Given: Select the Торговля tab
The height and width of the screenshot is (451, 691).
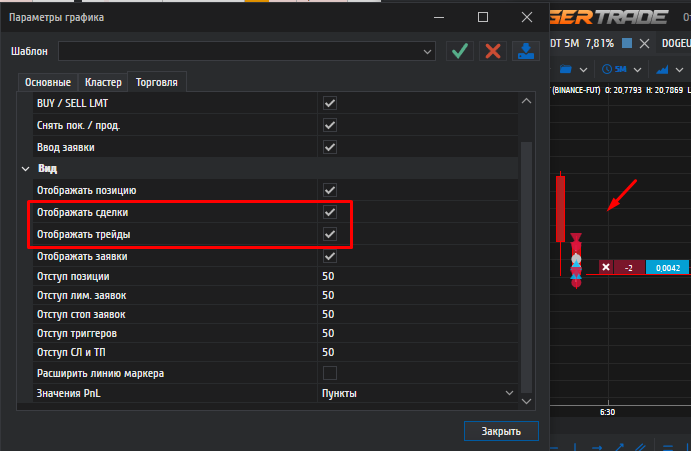Looking at the screenshot, I should 156,82.
